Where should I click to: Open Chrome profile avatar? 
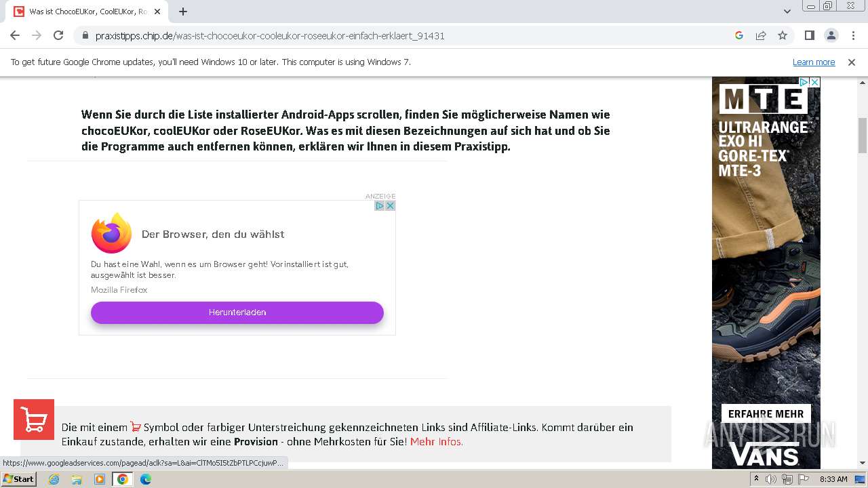point(831,36)
